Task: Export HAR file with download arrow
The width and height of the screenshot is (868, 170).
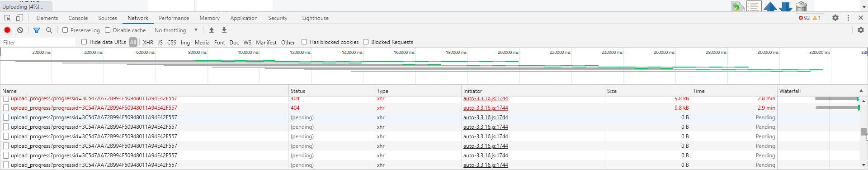Action: tap(224, 30)
